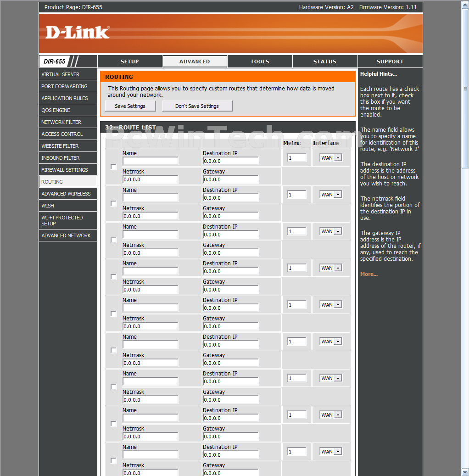The width and height of the screenshot is (469, 476).
Task: Check the seventh route's enable box
Action: 113,387
